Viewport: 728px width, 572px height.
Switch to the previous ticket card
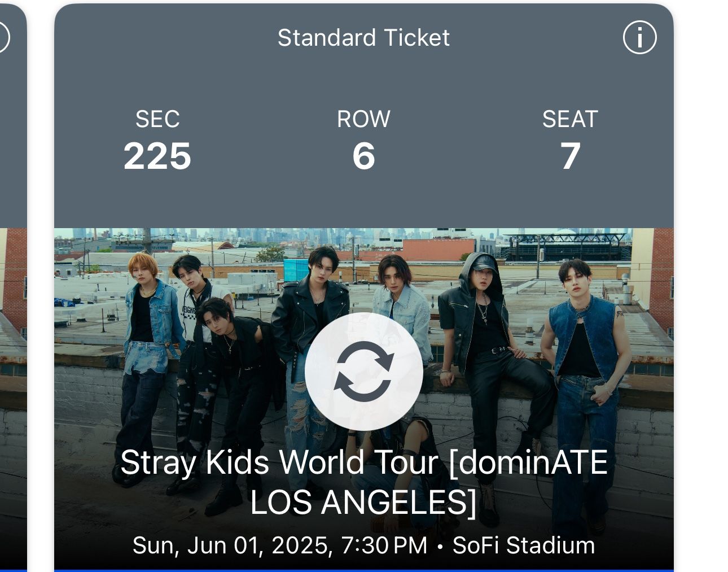pyautogui.click(x=12, y=282)
